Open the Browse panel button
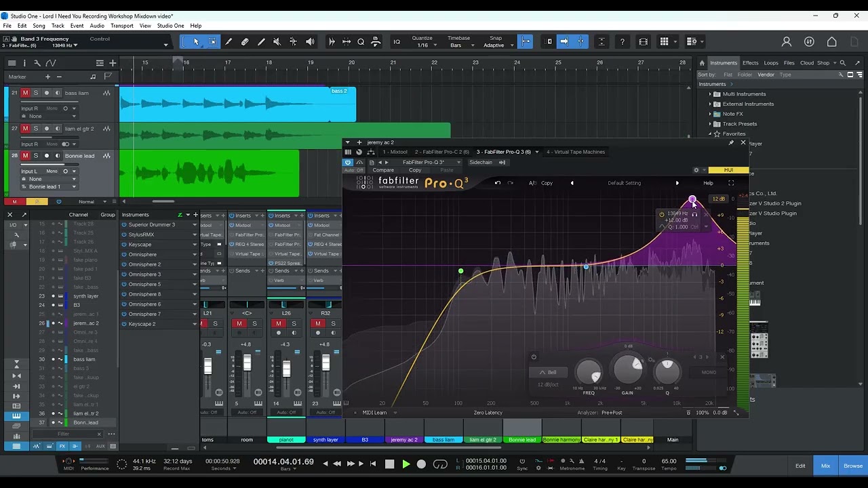The width and height of the screenshot is (868, 488). click(853, 466)
